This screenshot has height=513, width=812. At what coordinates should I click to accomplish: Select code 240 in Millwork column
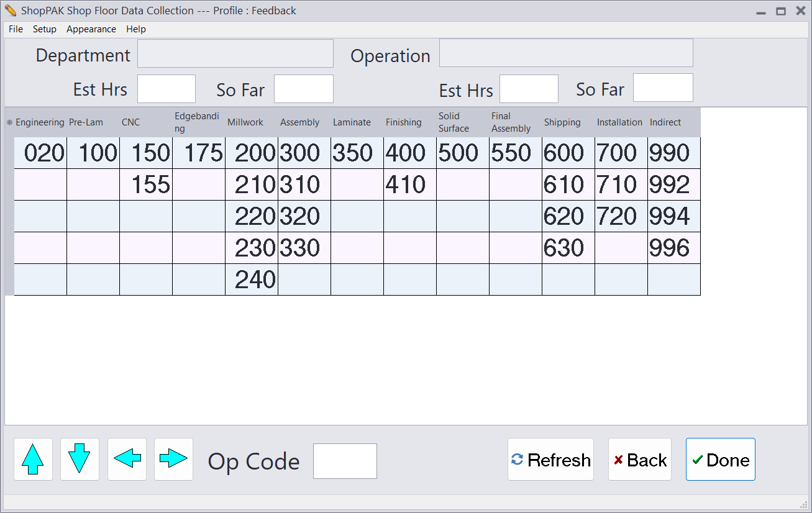point(252,279)
